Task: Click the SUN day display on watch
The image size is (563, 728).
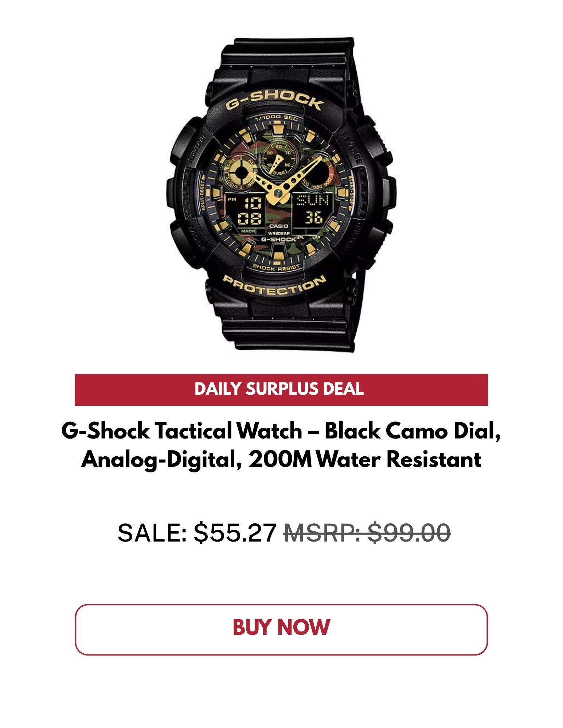Action: point(313,200)
